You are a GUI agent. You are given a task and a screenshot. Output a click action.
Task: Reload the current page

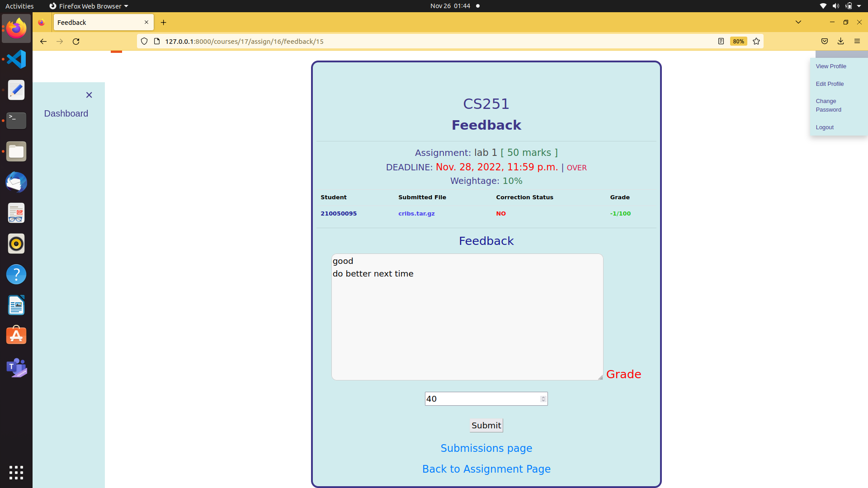[76, 41]
